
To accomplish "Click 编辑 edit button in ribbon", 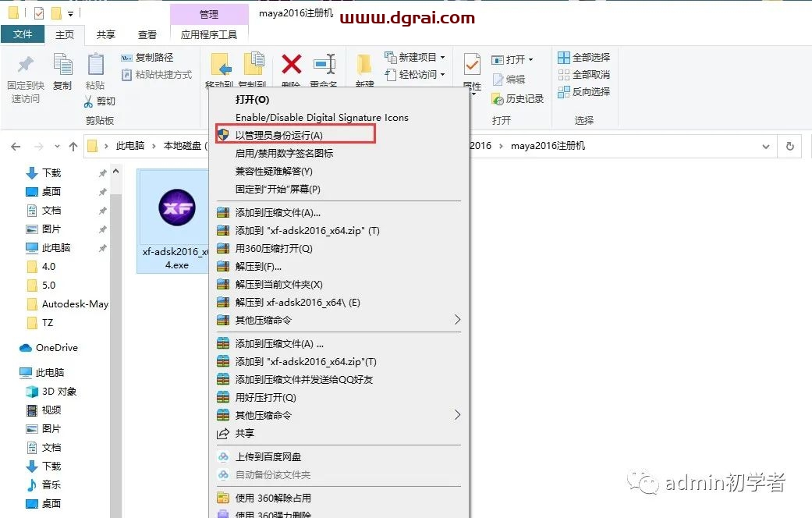I will pyautogui.click(x=509, y=80).
